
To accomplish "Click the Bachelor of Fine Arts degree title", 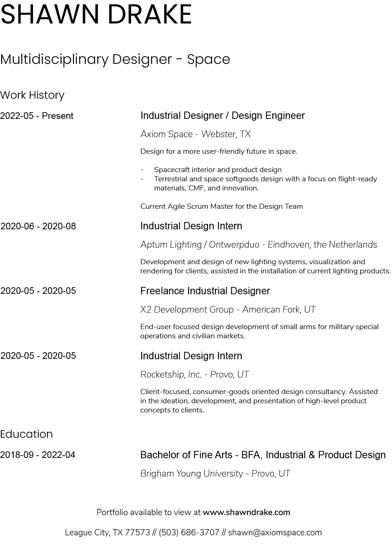I will pyautogui.click(x=263, y=455).
